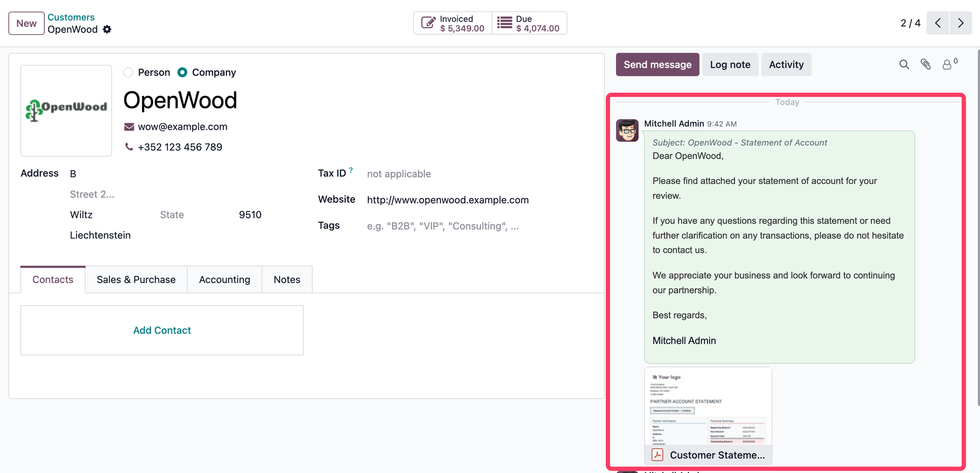Click the envelope icon beside wow@example.com

pos(128,126)
